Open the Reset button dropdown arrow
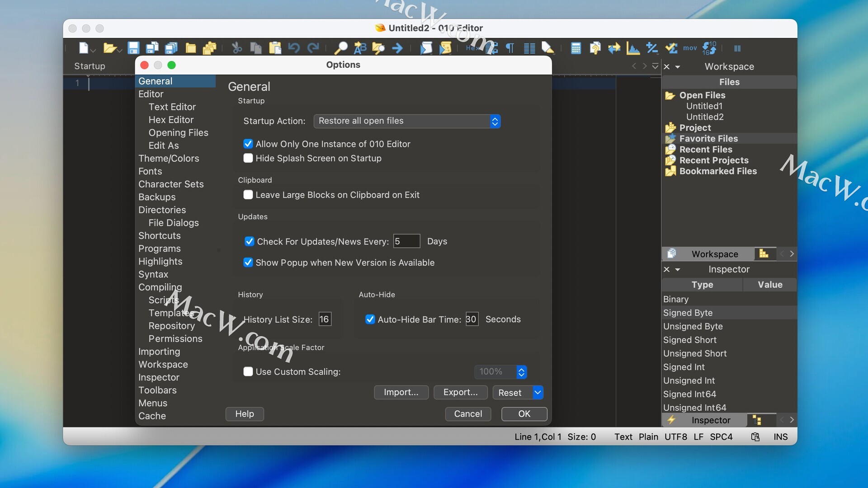The height and width of the screenshot is (488, 868). (538, 393)
